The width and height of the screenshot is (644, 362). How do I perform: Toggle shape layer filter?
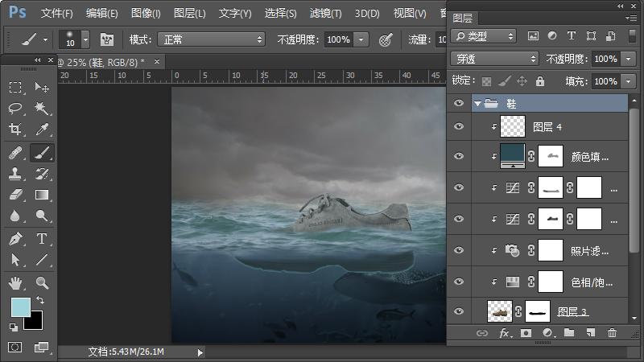(591, 36)
